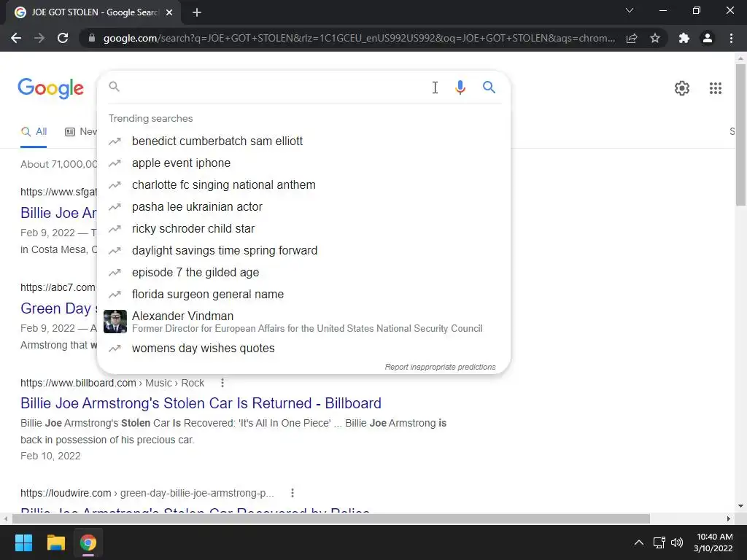This screenshot has width=747, height=560.
Task: Select the Alexander Vindman suggestion
Action: click(303, 322)
